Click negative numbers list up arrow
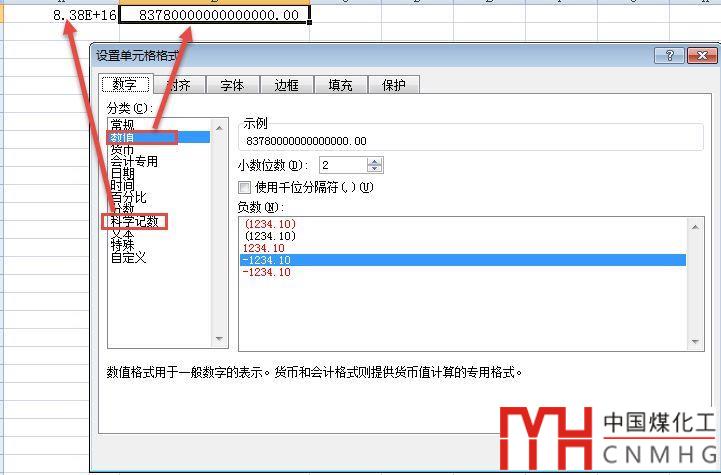 (695, 227)
